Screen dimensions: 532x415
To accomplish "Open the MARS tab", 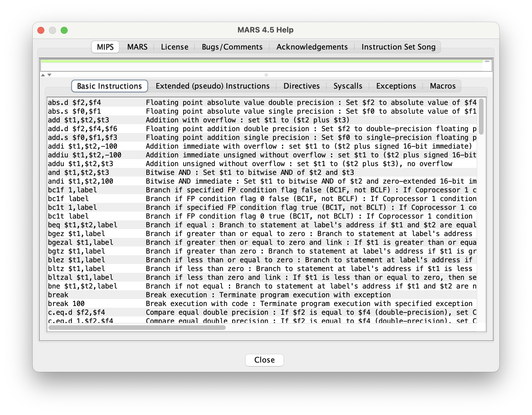I will coord(137,47).
